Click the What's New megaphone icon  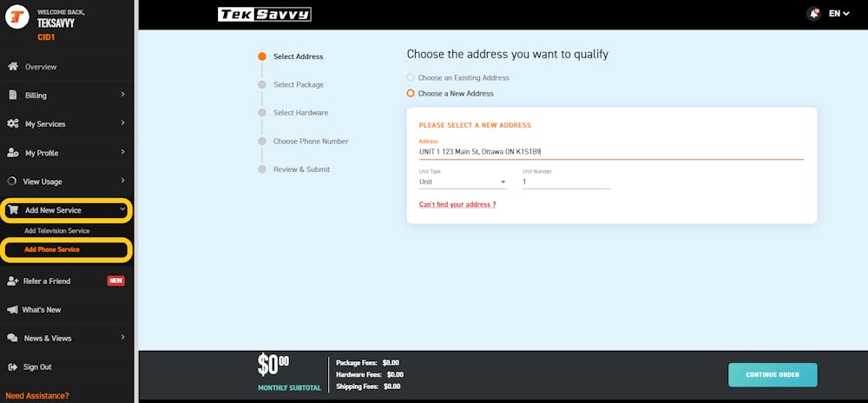click(x=12, y=309)
